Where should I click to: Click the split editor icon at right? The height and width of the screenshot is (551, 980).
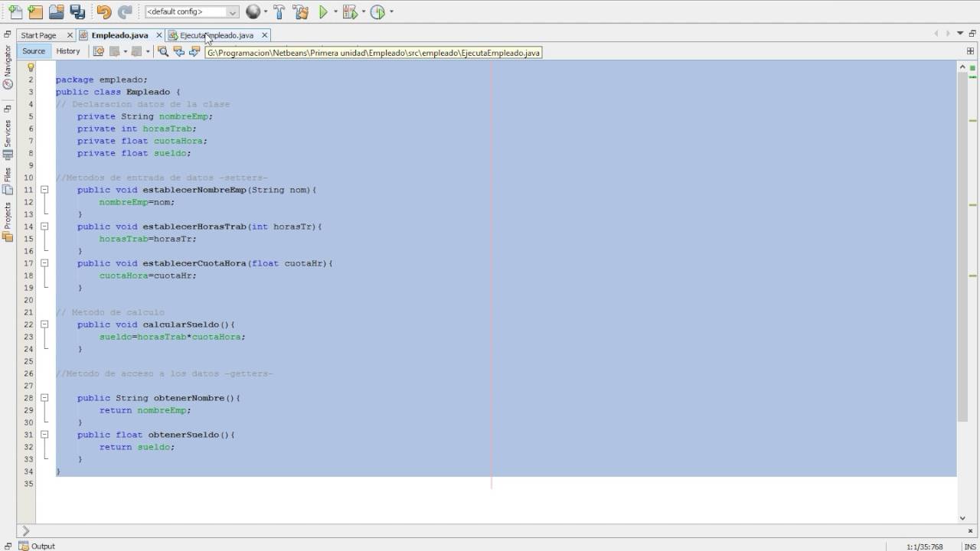click(x=971, y=51)
